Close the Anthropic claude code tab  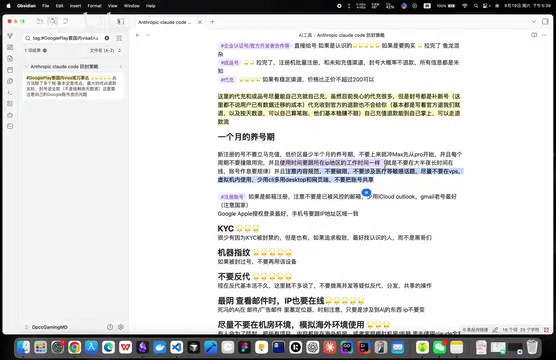tap(200, 22)
